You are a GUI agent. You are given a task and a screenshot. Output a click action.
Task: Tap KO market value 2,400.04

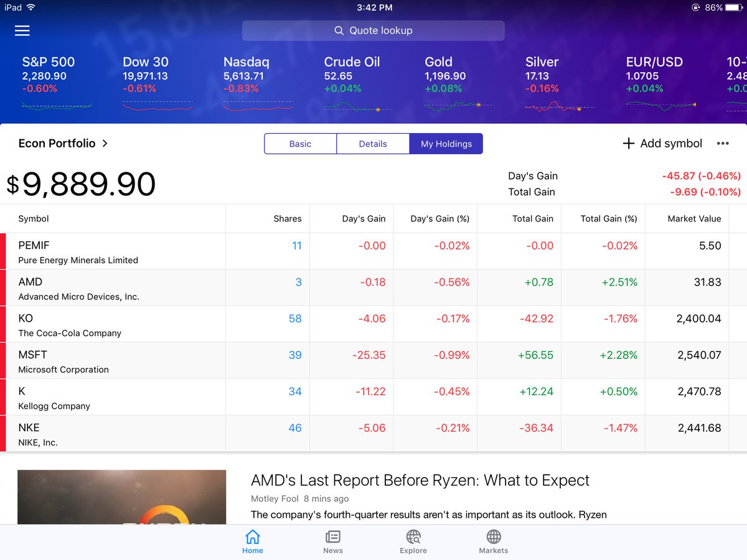tap(698, 319)
